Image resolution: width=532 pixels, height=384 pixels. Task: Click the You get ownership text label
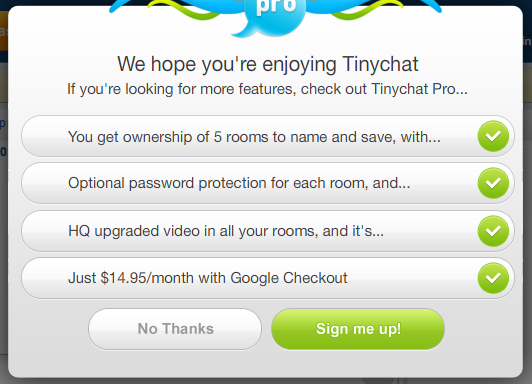(254, 137)
